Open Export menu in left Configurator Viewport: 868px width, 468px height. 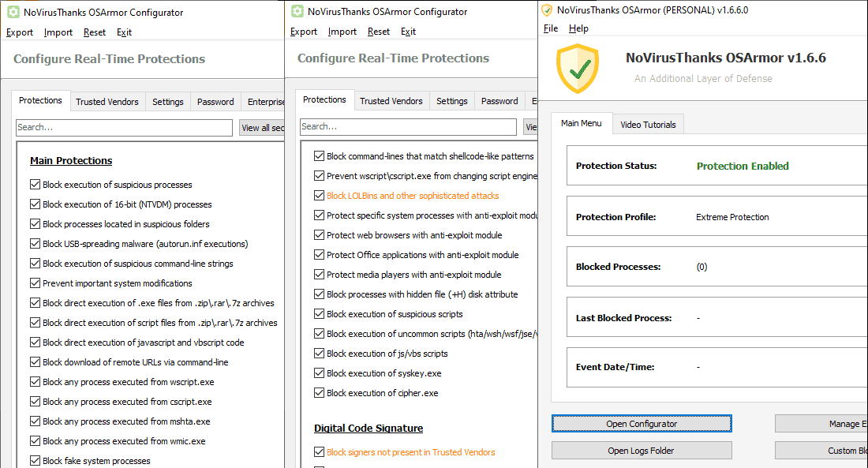pyautogui.click(x=20, y=32)
